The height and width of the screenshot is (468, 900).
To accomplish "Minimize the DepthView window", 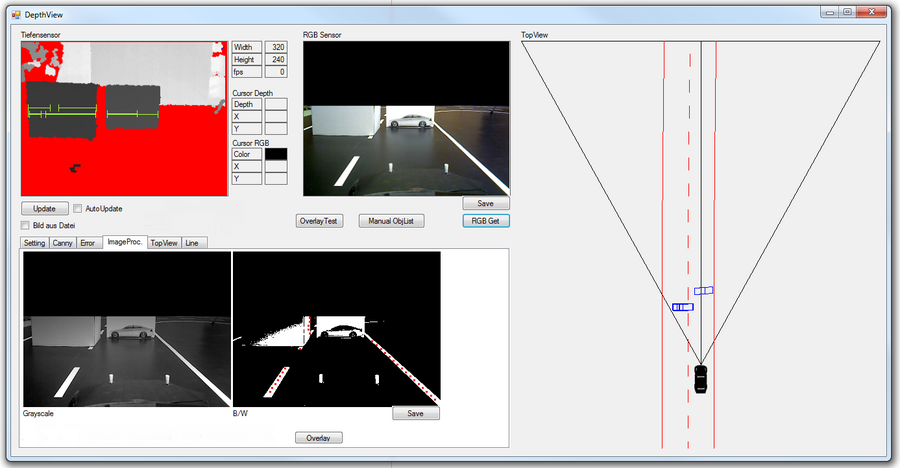I will click(829, 11).
